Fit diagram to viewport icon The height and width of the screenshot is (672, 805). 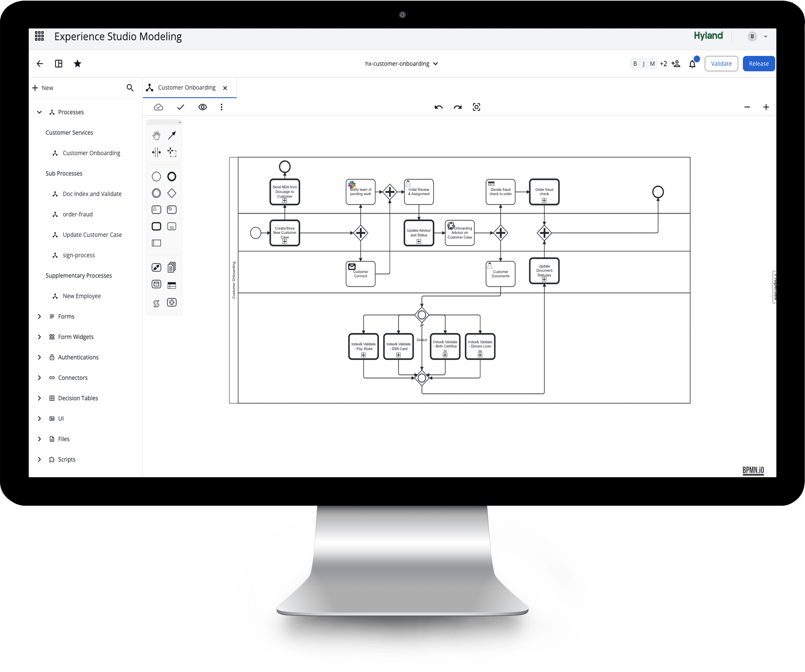476,107
